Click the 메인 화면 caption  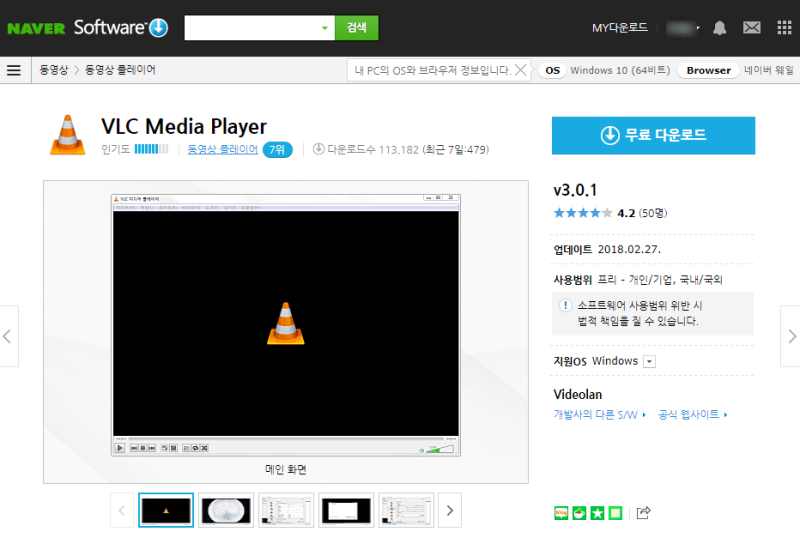[x=286, y=469]
